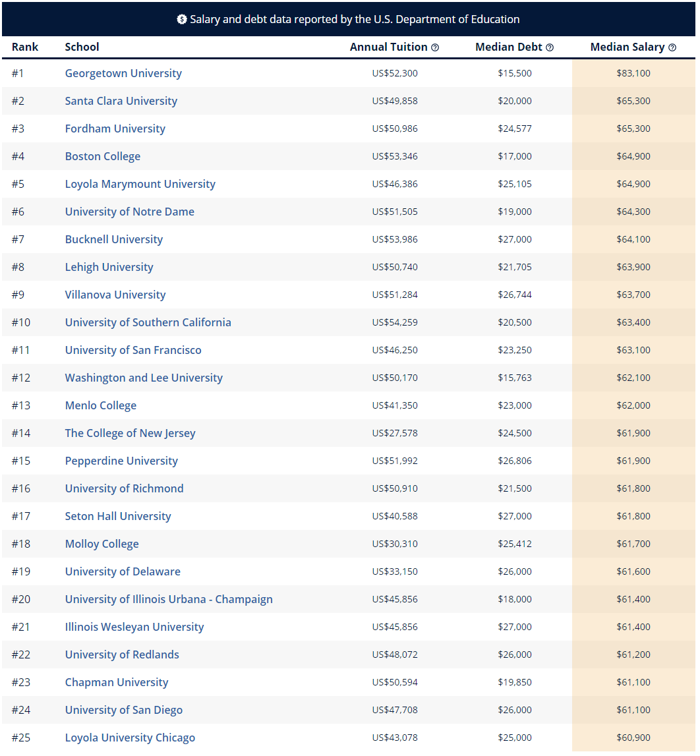Open University of San Francisco link
Image resolution: width=700 pixels, height=756 pixels.
pos(133,350)
